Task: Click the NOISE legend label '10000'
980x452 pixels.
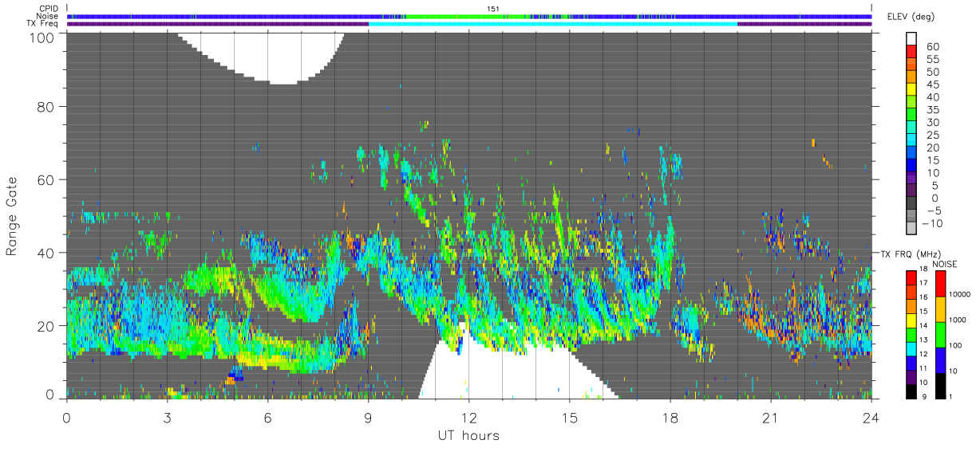Action: point(960,295)
